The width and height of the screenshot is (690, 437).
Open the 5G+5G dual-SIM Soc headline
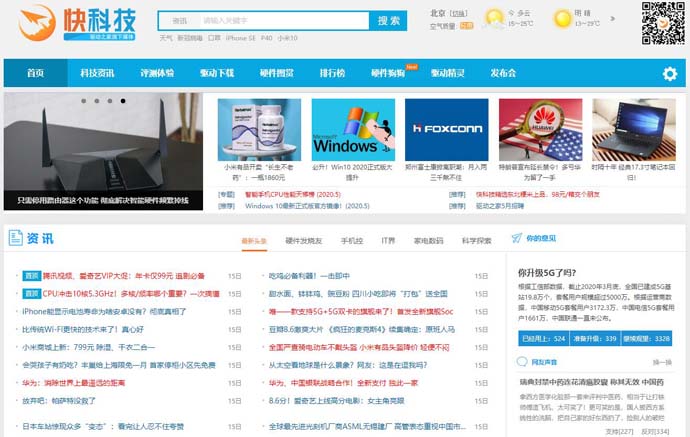point(361,312)
